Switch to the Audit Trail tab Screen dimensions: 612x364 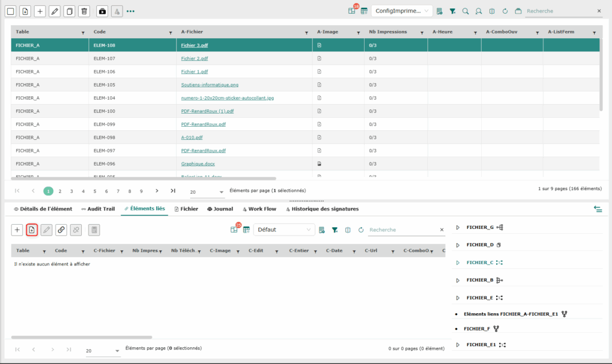[98, 209]
